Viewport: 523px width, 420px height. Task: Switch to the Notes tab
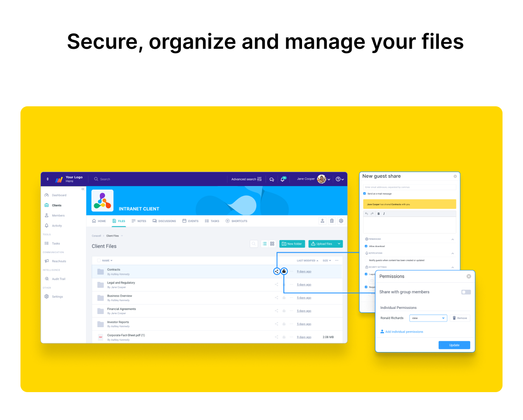tap(139, 221)
